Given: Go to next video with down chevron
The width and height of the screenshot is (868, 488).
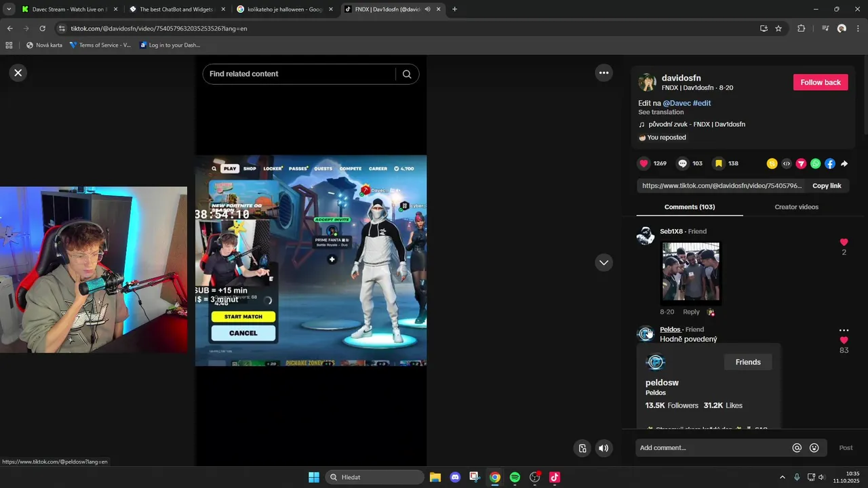Looking at the screenshot, I should [604, 262].
